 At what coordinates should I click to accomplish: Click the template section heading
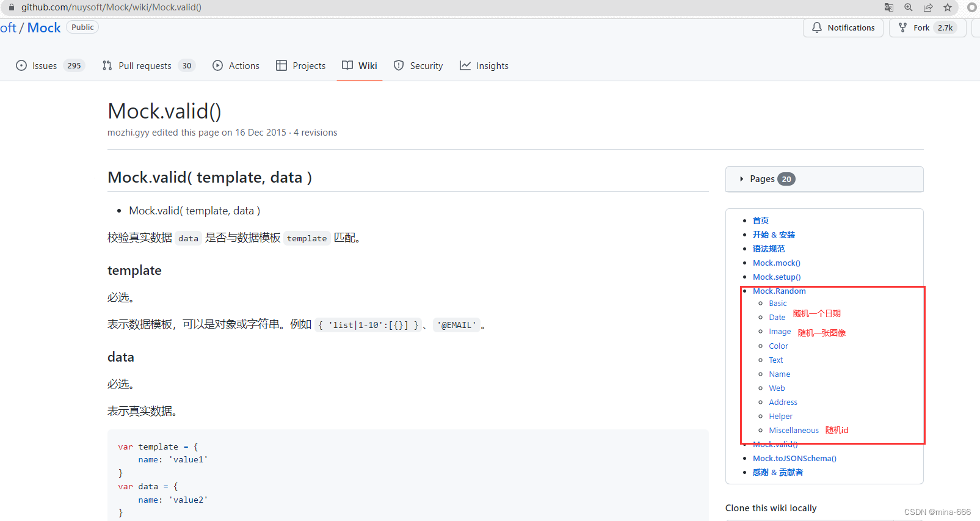coord(134,271)
